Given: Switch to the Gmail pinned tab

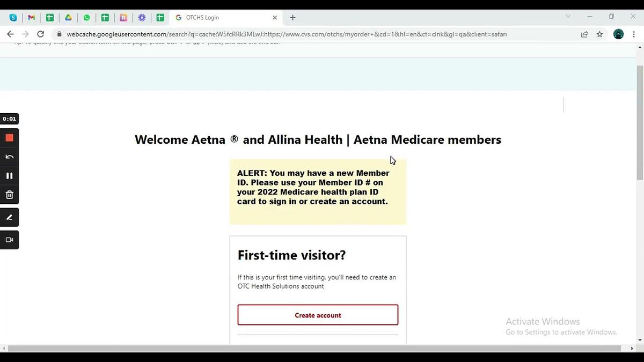Looking at the screenshot, I should 31,18.
